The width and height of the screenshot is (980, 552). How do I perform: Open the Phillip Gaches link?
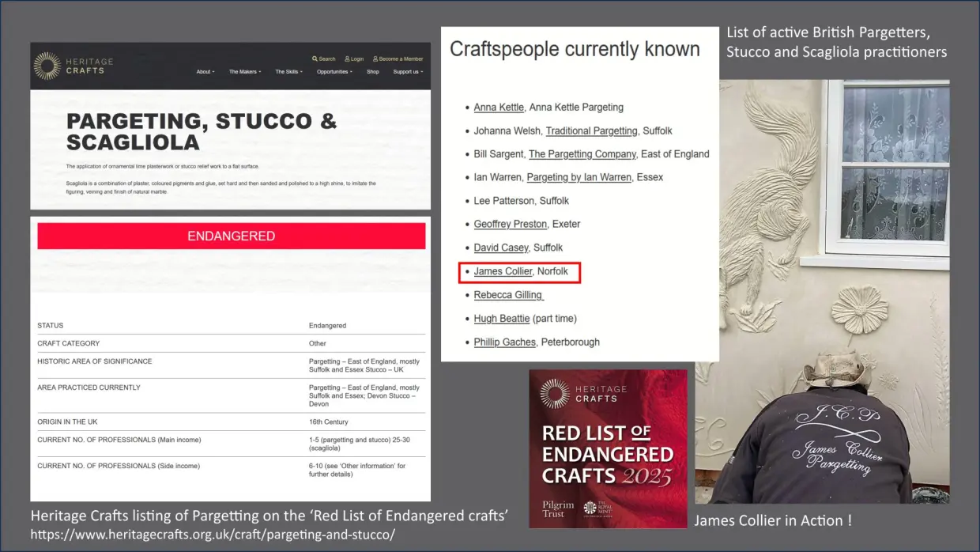pyautogui.click(x=504, y=342)
